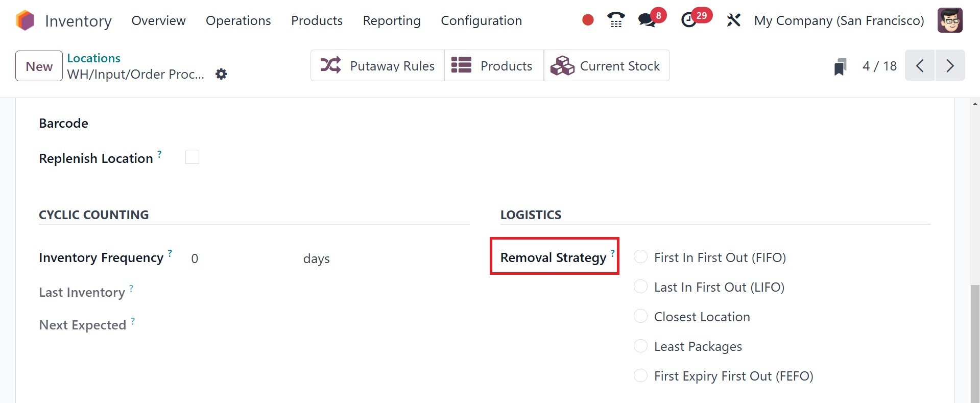
Task: Click the Odoo Inventory app logo
Action: coord(25,21)
